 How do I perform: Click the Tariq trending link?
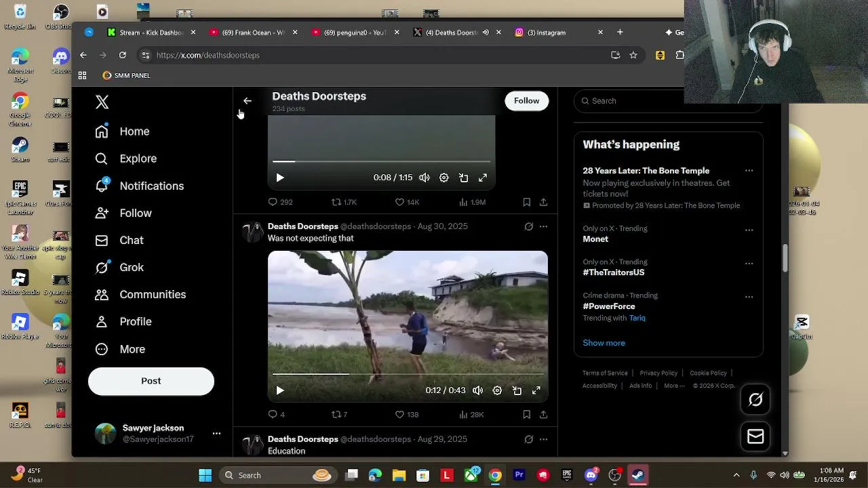point(637,318)
